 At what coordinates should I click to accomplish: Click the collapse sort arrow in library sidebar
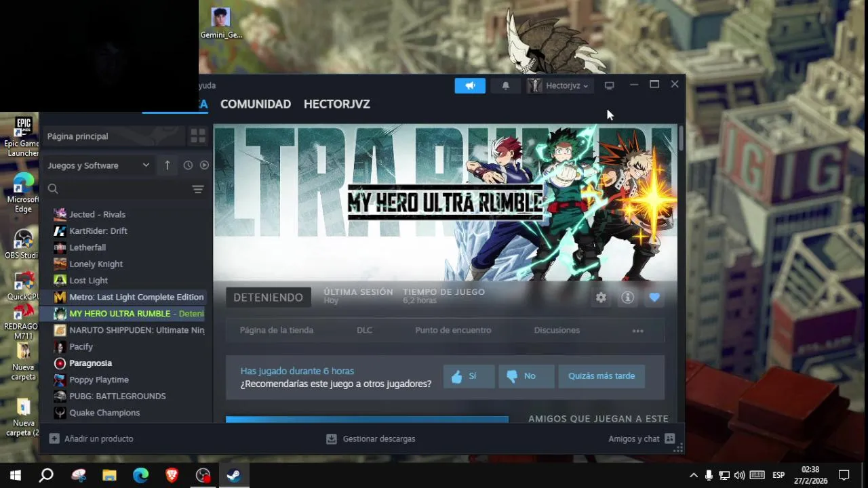point(167,165)
